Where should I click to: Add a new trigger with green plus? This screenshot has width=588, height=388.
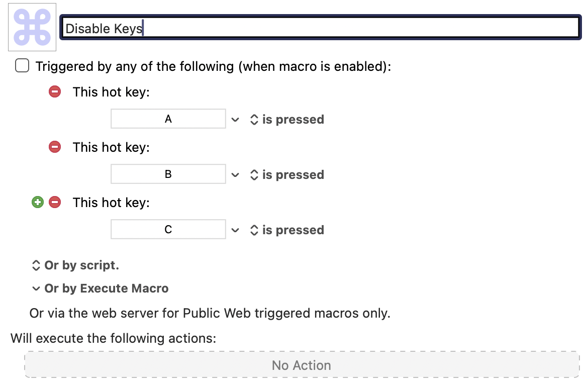pyautogui.click(x=38, y=202)
